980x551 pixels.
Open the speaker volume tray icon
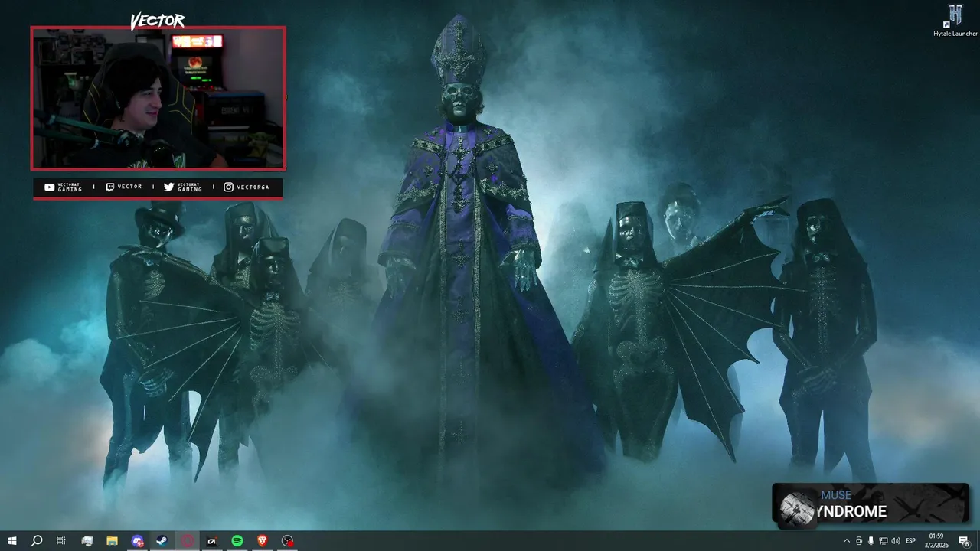[x=896, y=541]
